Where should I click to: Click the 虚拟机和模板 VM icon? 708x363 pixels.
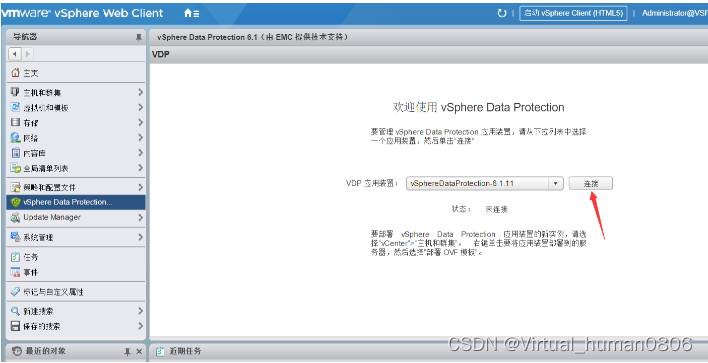[x=16, y=107]
